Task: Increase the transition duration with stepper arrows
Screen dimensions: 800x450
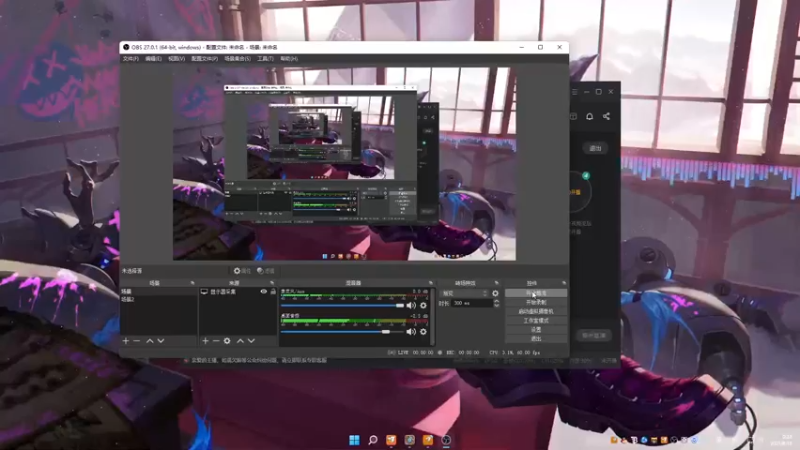Action: (x=496, y=301)
